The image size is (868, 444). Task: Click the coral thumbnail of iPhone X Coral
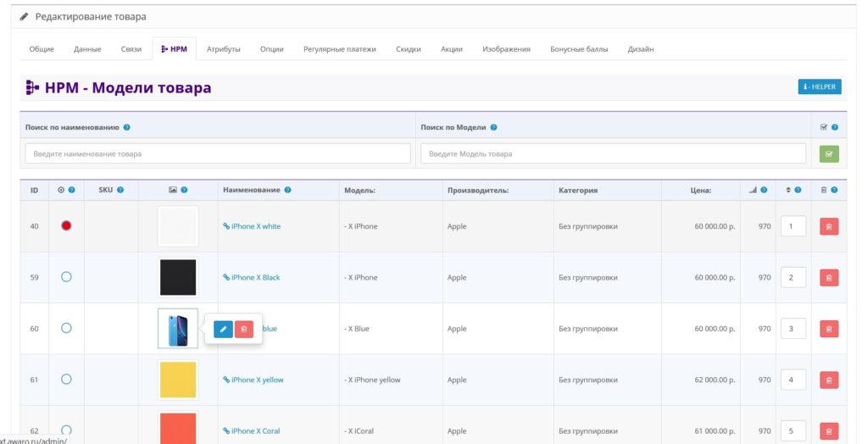click(x=178, y=427)
